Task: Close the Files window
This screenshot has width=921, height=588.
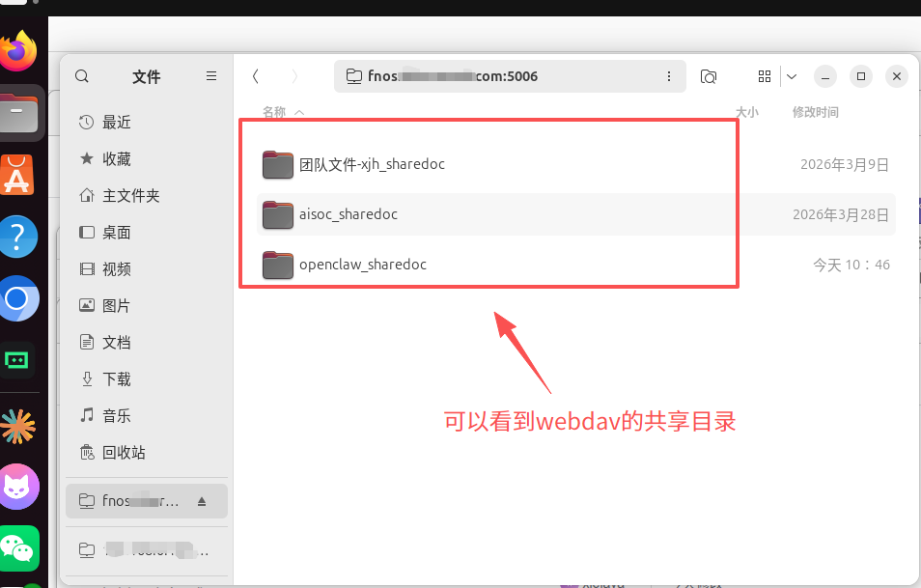Action: (x=897, y=76)
